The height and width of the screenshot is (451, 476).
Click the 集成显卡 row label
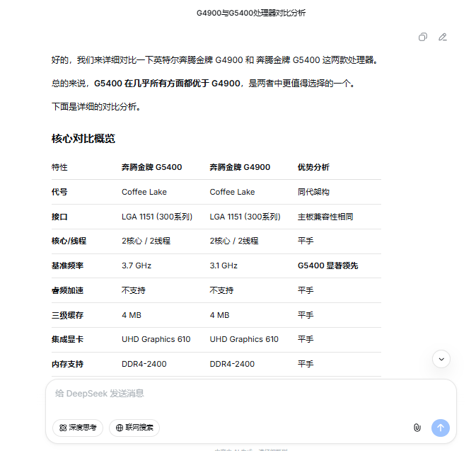68,339
